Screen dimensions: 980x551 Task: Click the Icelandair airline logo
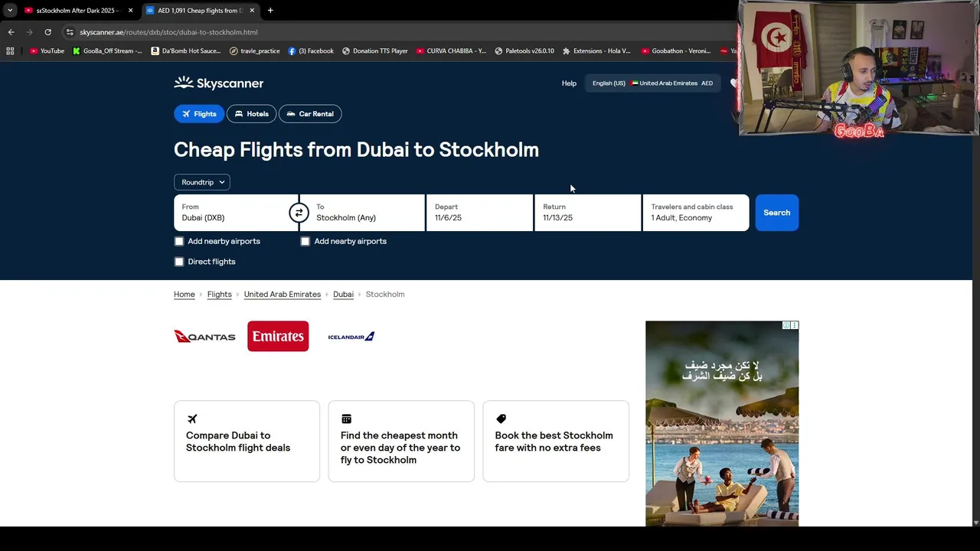(351, 337)
